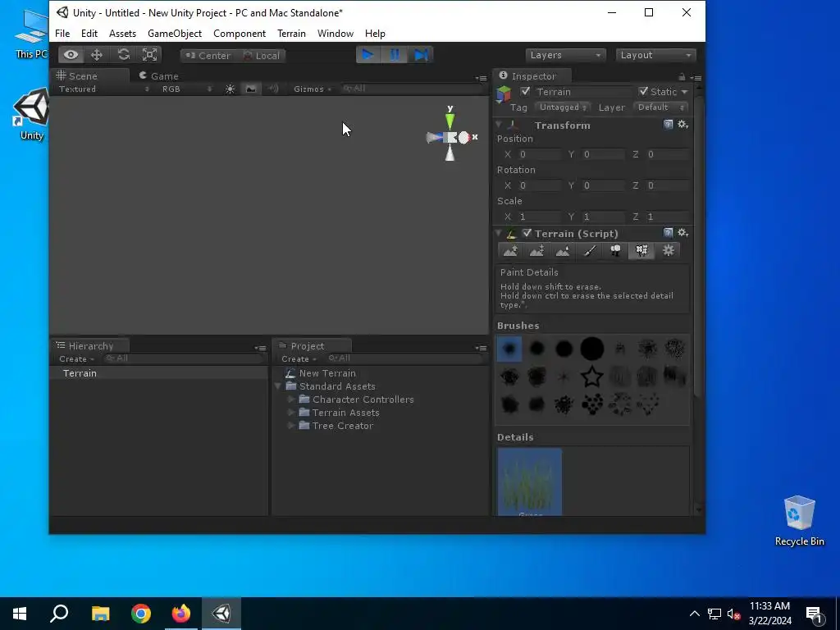Open the Textured draw mode dropdown

[104, 89]
